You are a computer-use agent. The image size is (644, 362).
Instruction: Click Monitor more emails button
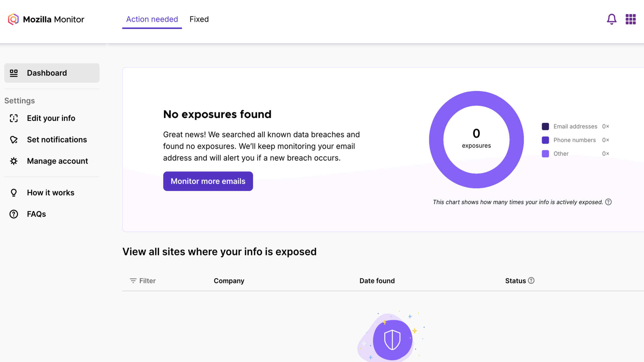[208, 181]
